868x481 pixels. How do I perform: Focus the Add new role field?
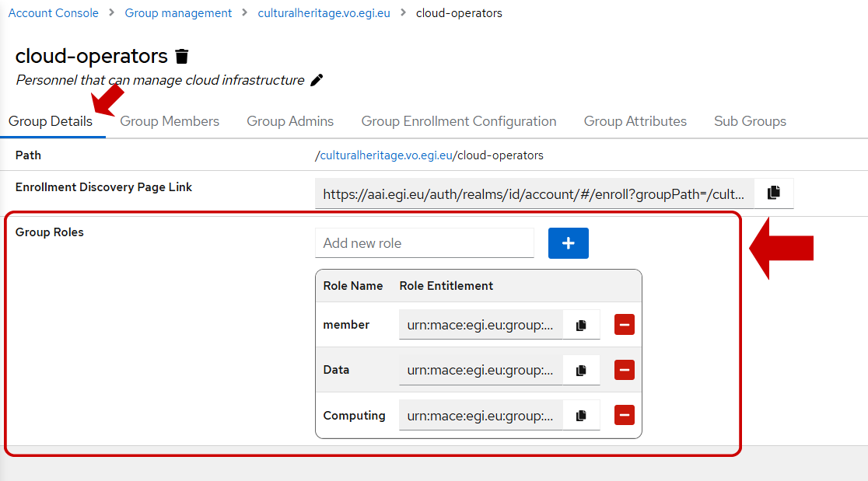[425, 243]
